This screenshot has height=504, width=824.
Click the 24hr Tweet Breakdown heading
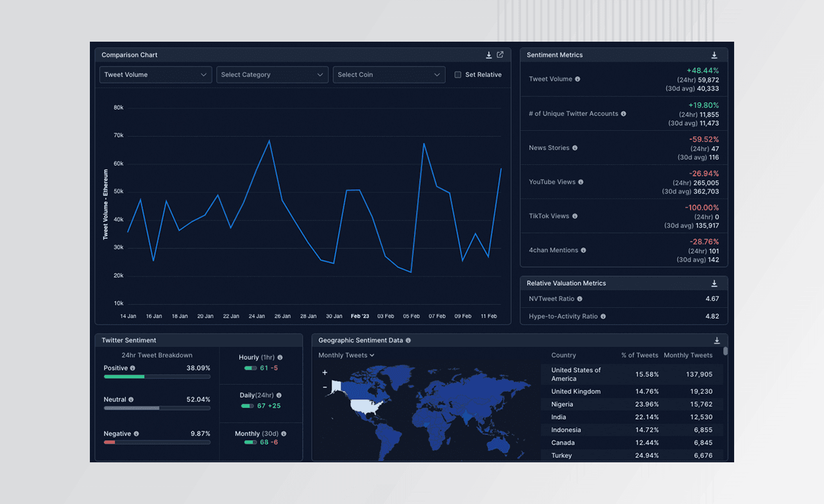tap(157, 355)
